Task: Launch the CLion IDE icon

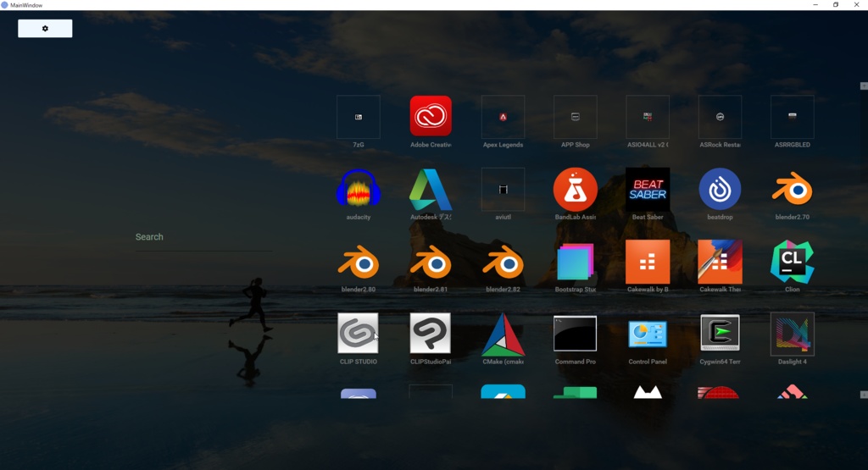Action: coord(793,262)
